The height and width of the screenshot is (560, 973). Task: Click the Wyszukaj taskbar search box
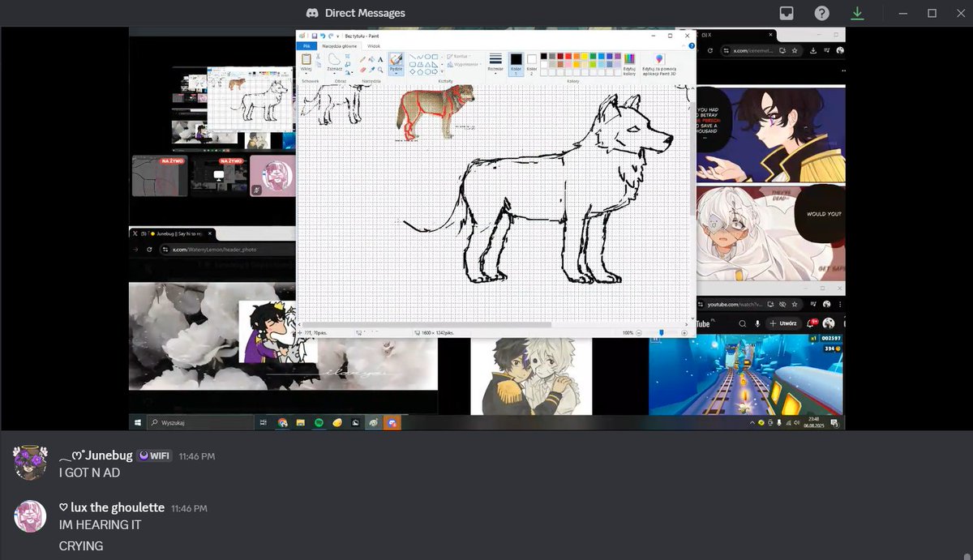pos(201,423)
